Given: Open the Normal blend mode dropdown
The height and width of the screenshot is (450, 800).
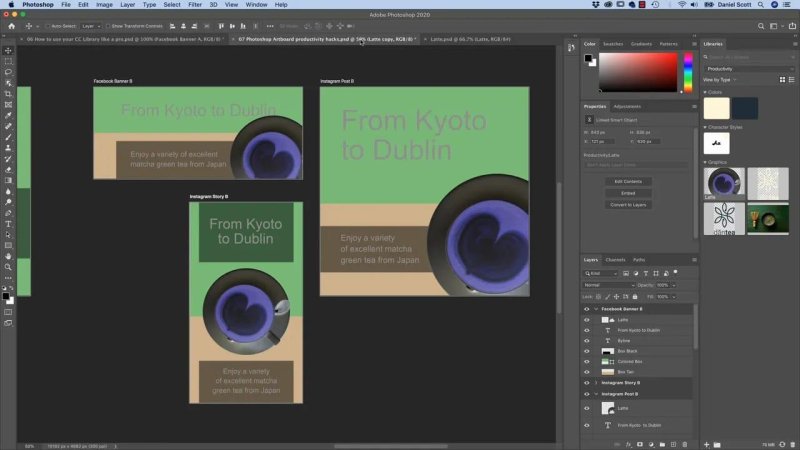Looking at the screenshot, I should [609, 285].
